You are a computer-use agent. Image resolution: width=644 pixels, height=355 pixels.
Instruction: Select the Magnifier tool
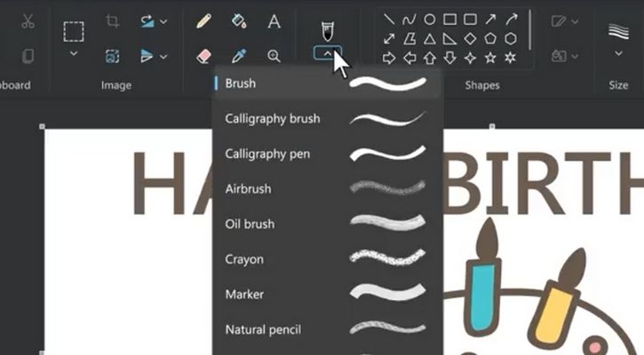point(274,56)
